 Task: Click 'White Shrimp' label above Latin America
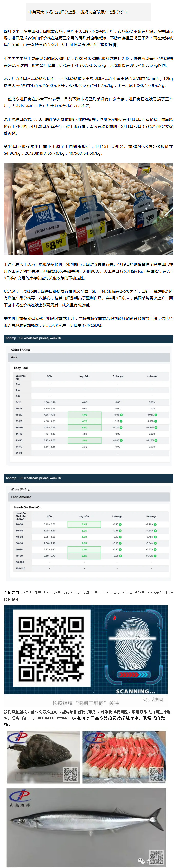coord(20,489)
